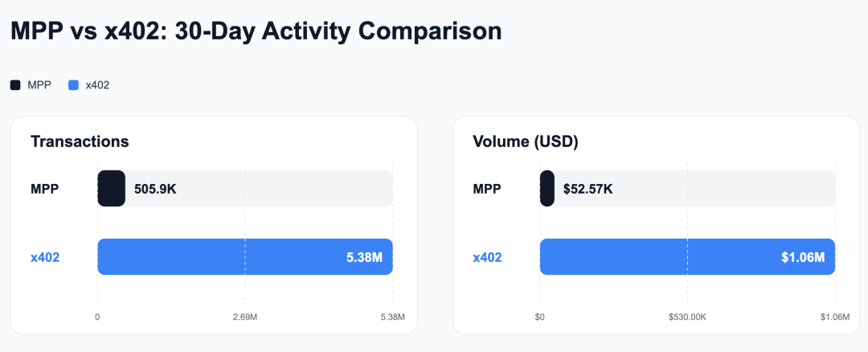Click the Volume (USD) card heading
This screenshot has height=352, width=868.
[x=526, y=141]
